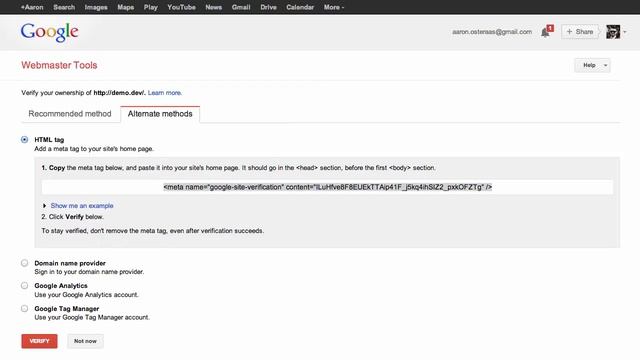The height and width of the screenshot is (360, 640).
Task: Click the Not now button
Action: pyautogui.click(x=85, y=341)
